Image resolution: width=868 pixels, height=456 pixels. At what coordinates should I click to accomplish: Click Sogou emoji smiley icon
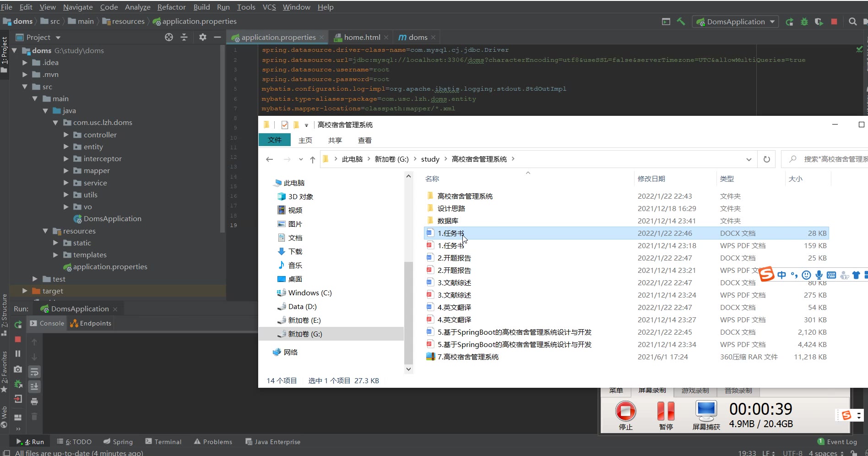tap(807, 275)
